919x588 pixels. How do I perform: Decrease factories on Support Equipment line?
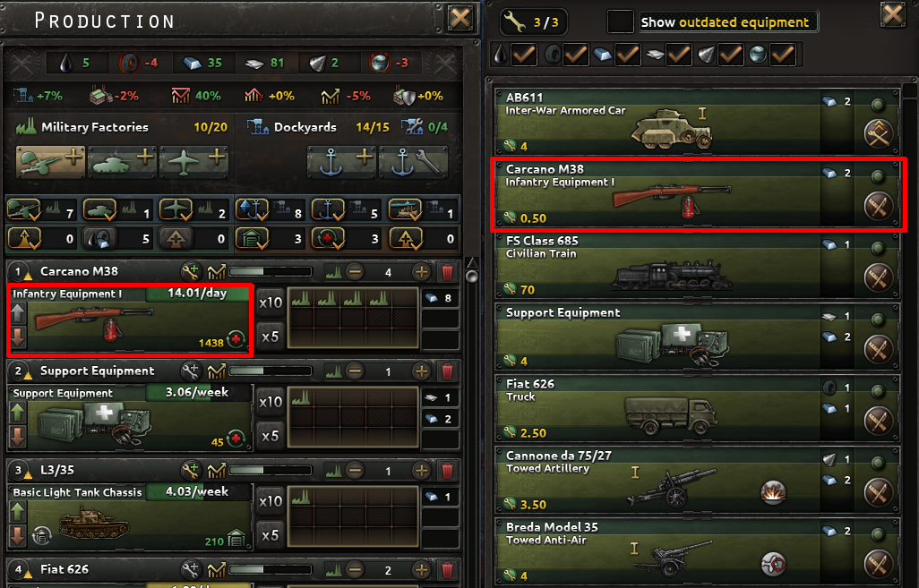pyautogui.click(x=355, y=371)
